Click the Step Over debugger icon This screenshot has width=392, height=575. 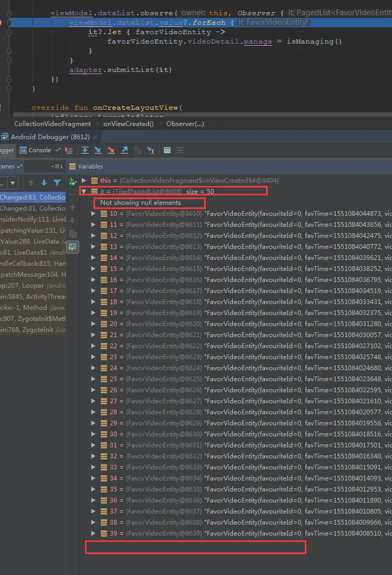[x=85, y=150]
